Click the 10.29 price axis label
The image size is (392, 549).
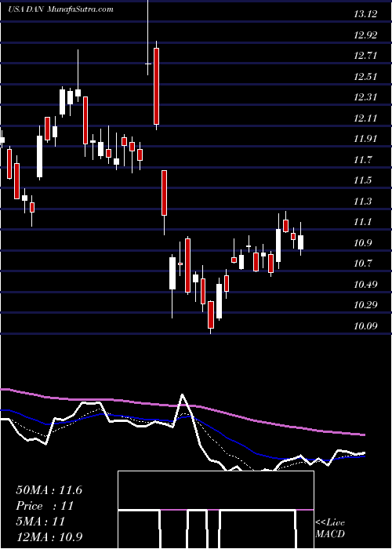pos(365,305)
